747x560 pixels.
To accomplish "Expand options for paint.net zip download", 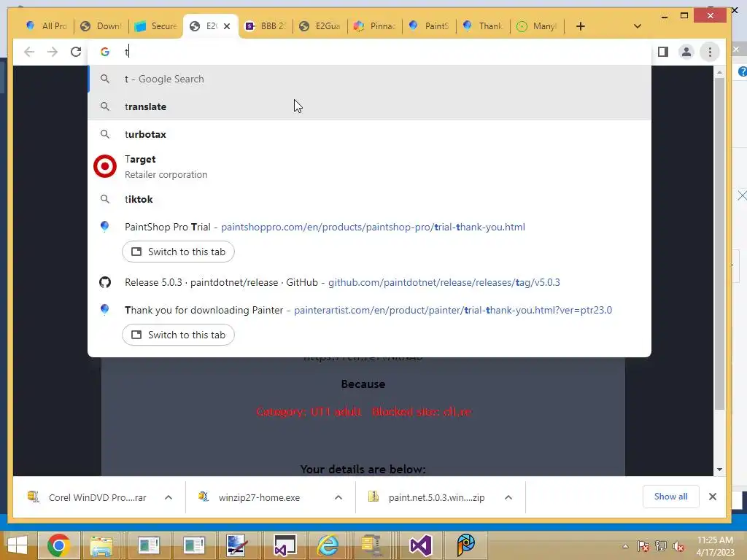I will pos(508,497).
